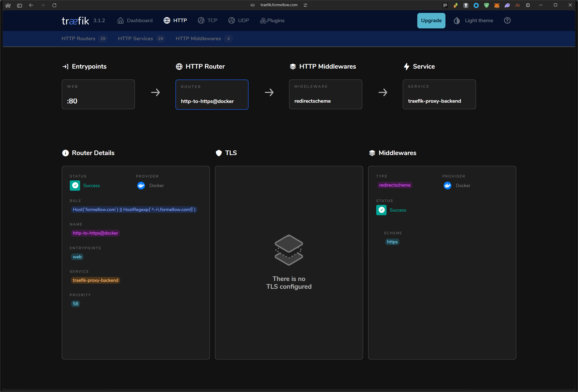This screenshot has height=392, width=578.
Task: Open the browser split view icon
Action: [528, 5]
